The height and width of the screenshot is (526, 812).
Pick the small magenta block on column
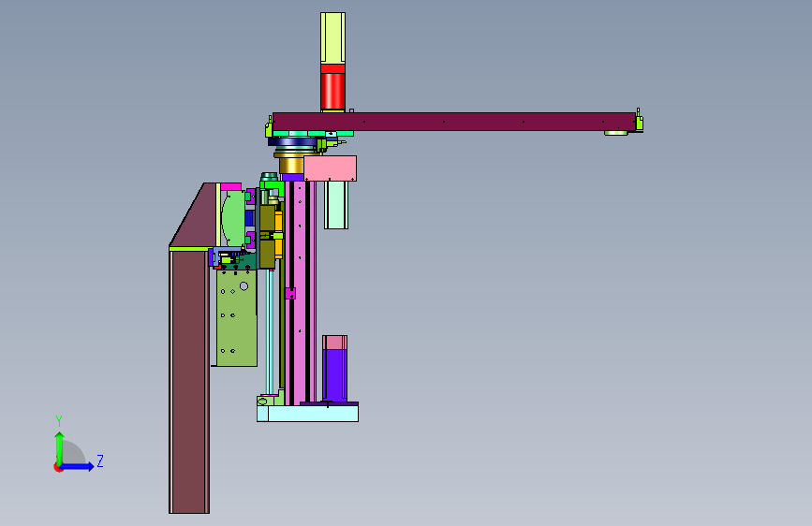tap(290, 294)
